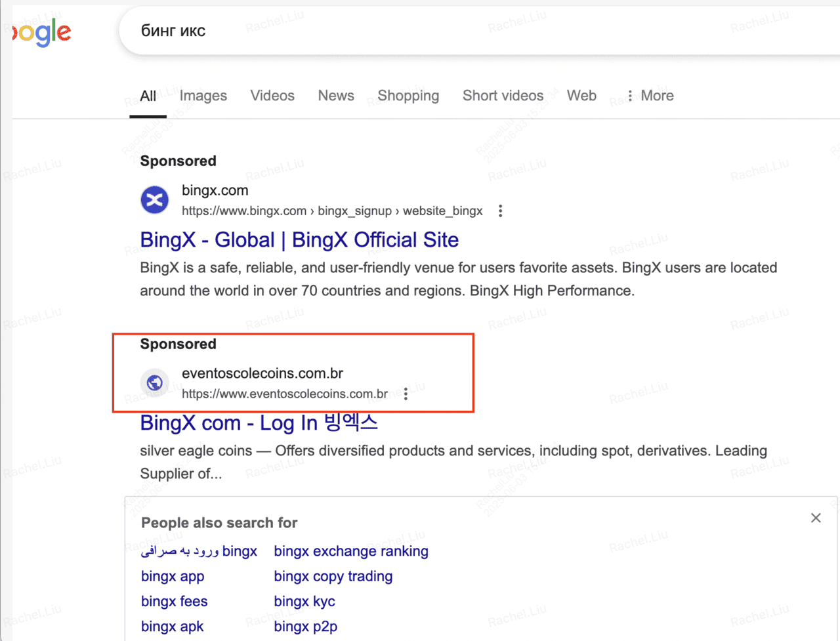Open BingX - Global Official Site link
Screen dimensions: 840x641
coord(299,240)
